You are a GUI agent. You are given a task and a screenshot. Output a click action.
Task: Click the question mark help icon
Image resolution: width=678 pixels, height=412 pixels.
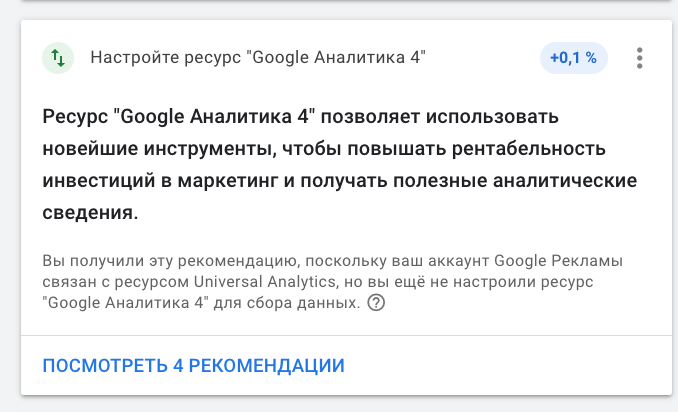376,303
